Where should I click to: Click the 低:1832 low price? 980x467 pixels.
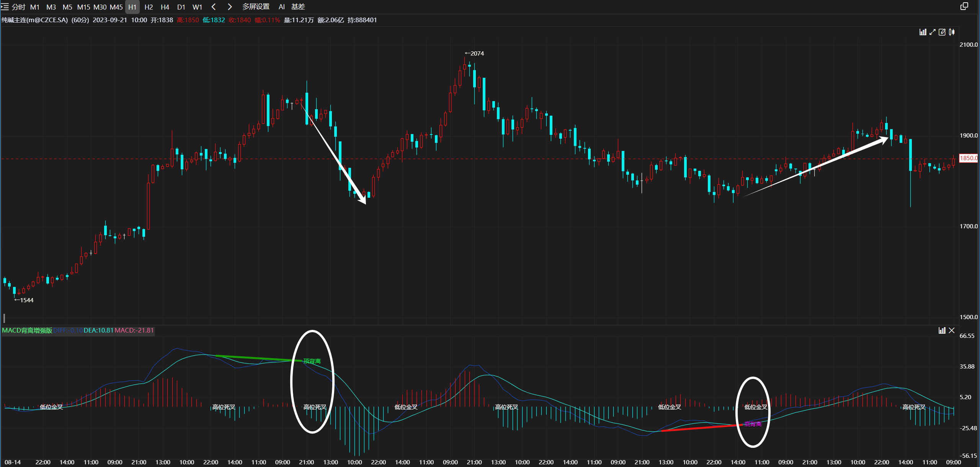214,20
